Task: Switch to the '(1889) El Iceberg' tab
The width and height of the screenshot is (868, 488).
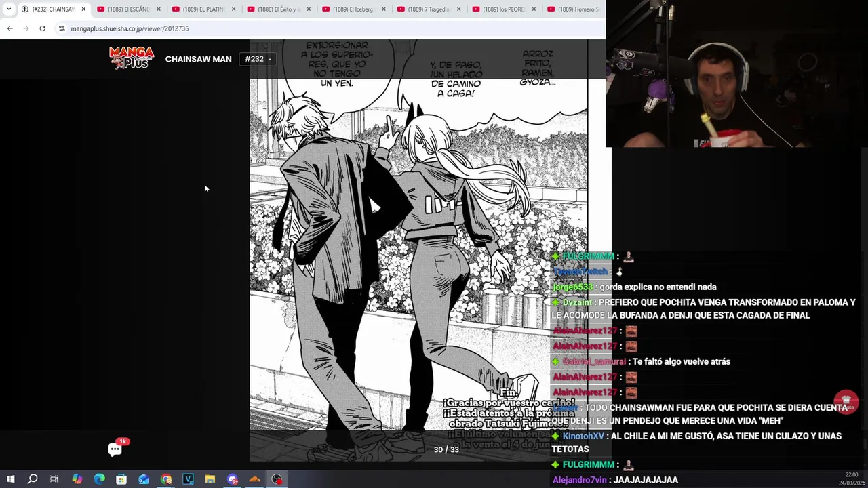Action: 353,9
